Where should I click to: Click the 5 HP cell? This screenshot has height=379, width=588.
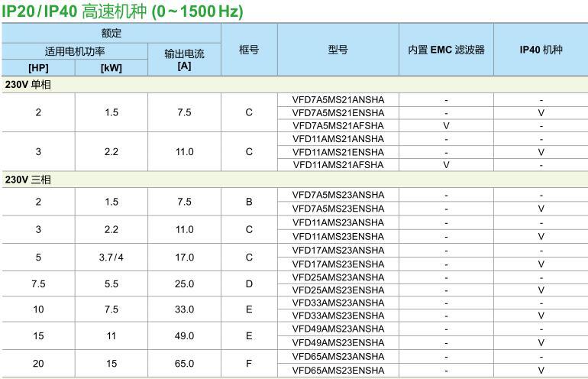tap(38, 258)
